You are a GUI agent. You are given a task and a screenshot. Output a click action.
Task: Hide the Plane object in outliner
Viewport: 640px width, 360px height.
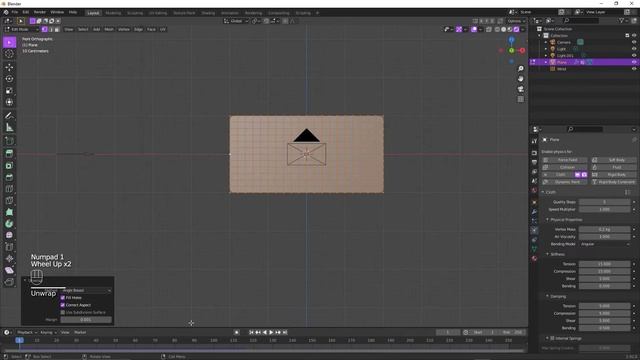click(x=634, y=62)
